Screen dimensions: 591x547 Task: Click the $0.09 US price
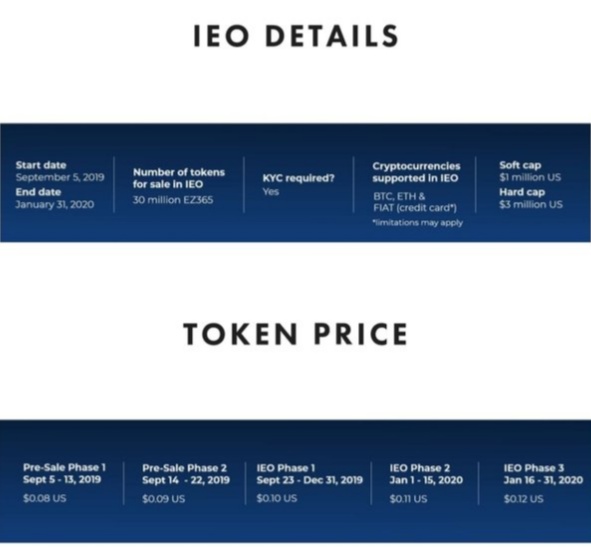(x=164, y=499)
